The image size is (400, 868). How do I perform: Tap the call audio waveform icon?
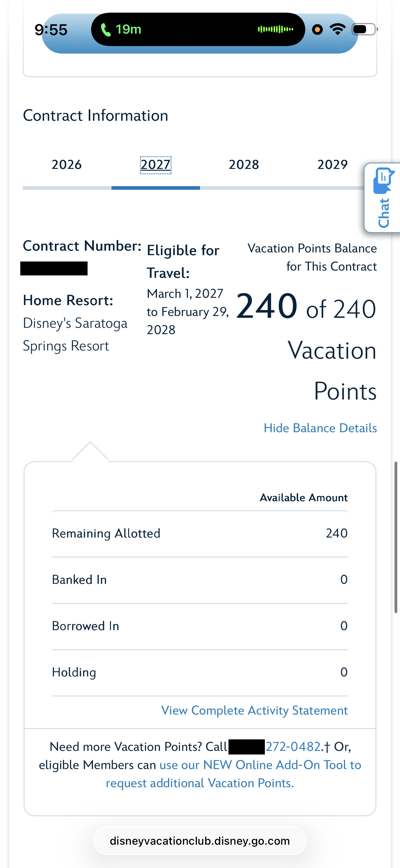pos(275,29)
